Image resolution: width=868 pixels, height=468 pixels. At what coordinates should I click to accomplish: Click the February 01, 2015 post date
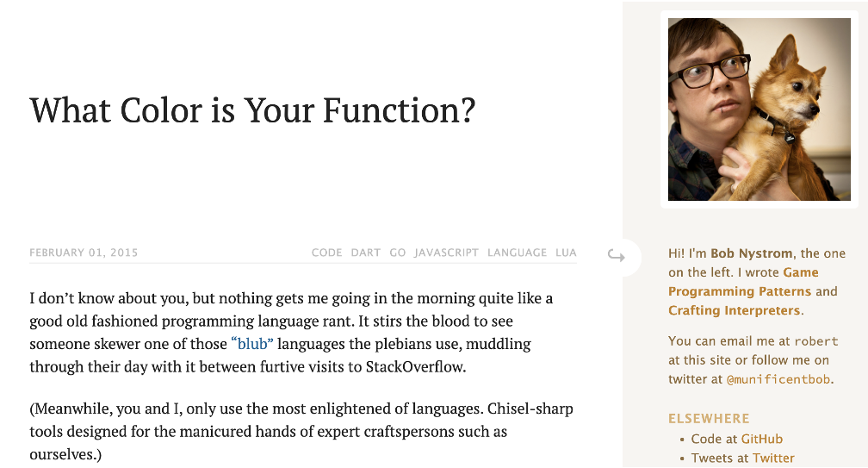(84, 253)
